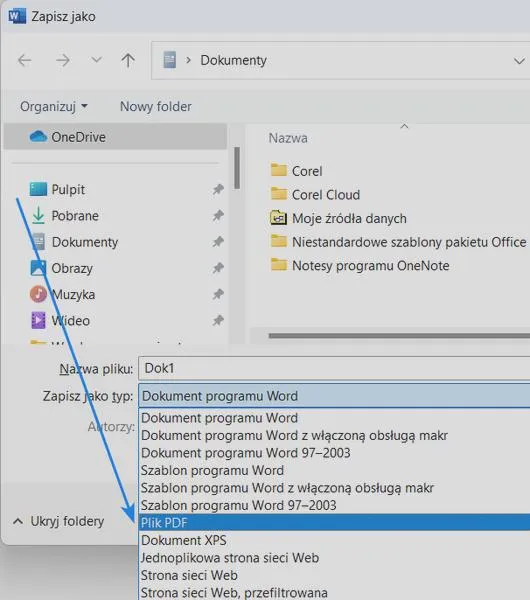Collapse folders with Ukryj foldery
Viewport: 530px width, 600px height.
tap(59, 521)
